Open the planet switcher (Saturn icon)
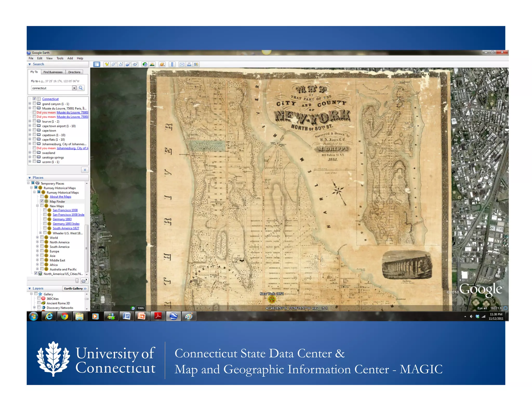 pos(162,64)
